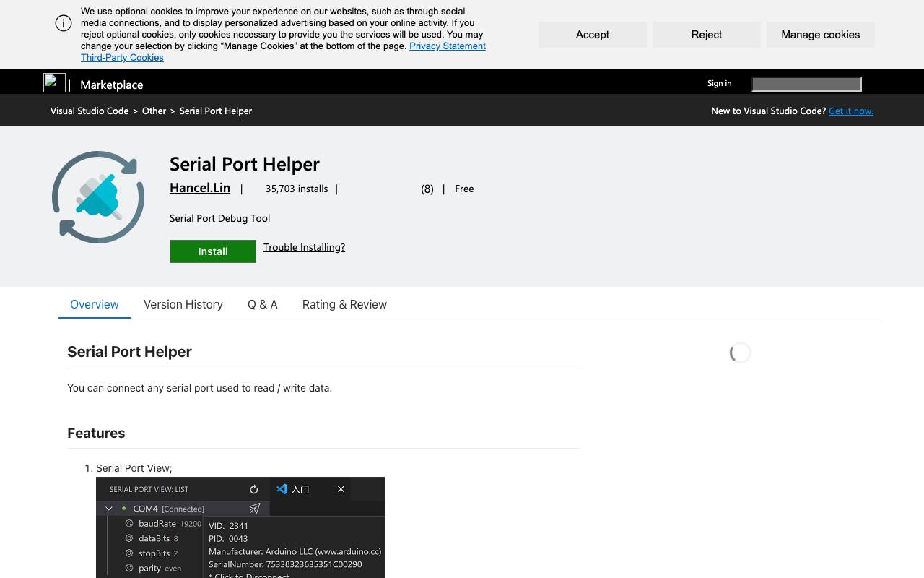The image size is (924, 578).
Task: Close the 入门 tab in screenshot
Action: tap(341, 489)
